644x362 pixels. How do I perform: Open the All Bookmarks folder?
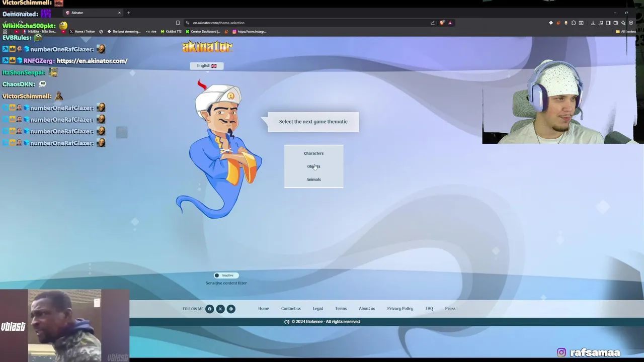[x=625, y=32]
